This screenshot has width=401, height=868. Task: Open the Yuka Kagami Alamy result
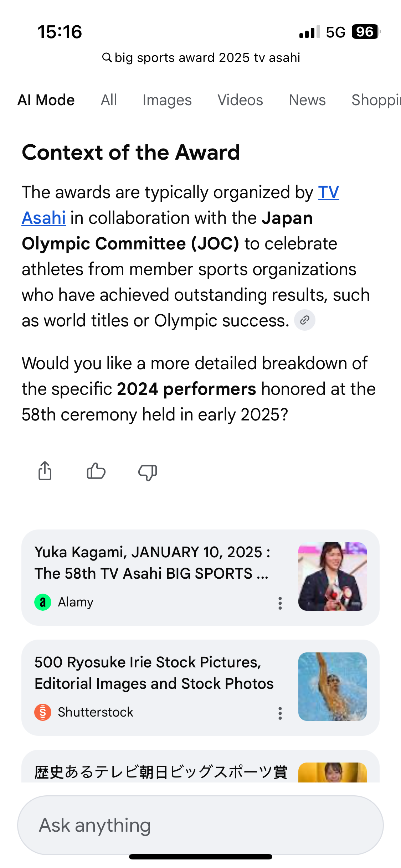pyautogui.click(x=152, y=563)
